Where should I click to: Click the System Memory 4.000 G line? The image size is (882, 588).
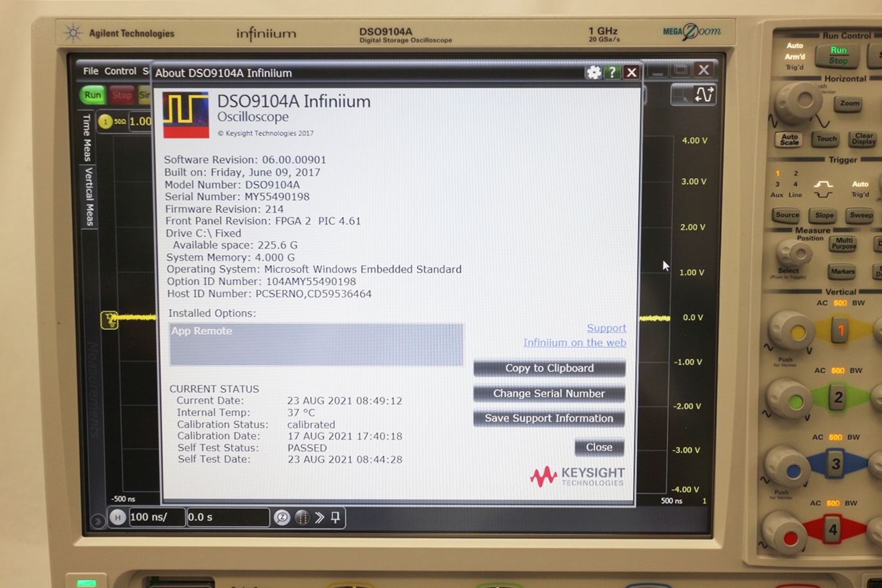[x=230, y=257]
